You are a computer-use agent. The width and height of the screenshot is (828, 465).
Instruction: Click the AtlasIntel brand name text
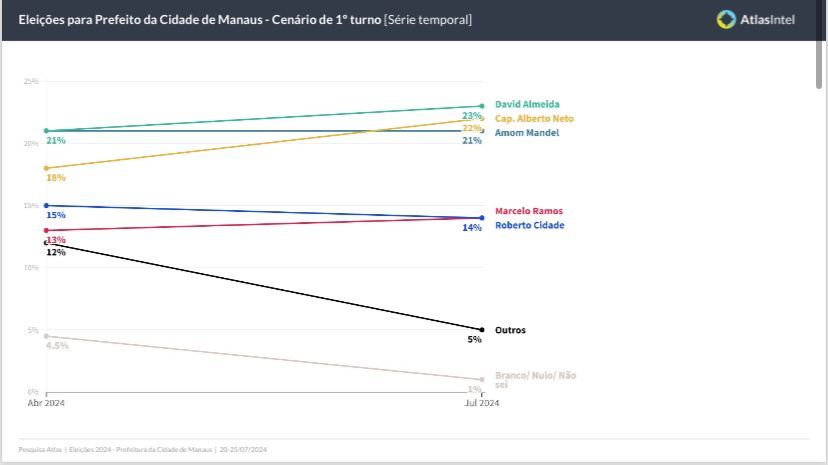point(768,19)
